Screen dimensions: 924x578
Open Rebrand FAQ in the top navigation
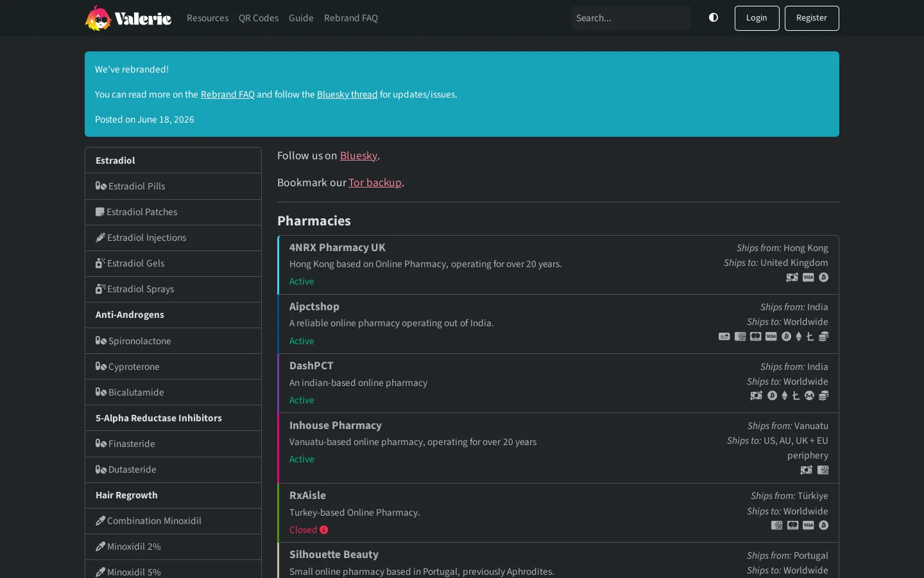tap(351, 18)
